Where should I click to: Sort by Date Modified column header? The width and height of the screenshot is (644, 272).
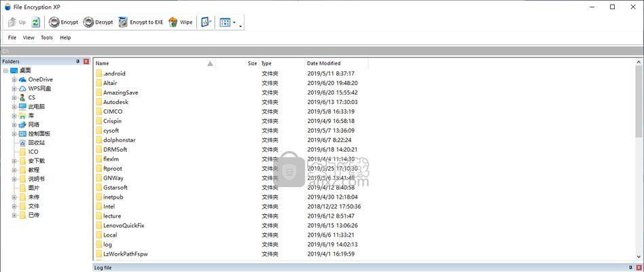336,63
